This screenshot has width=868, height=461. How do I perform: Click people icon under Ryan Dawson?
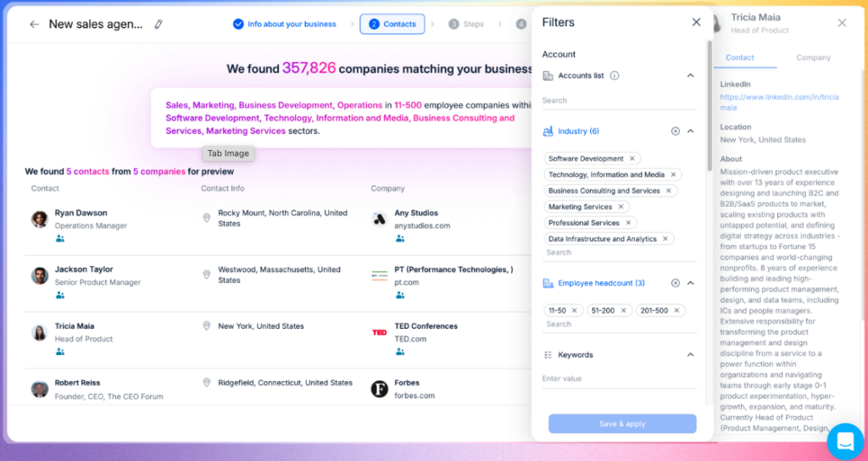point(60,239)
